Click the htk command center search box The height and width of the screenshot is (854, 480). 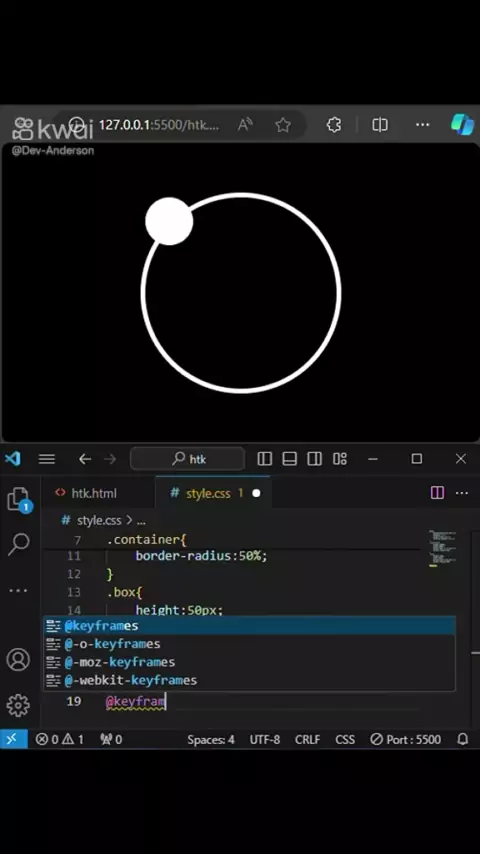(187, 459)
